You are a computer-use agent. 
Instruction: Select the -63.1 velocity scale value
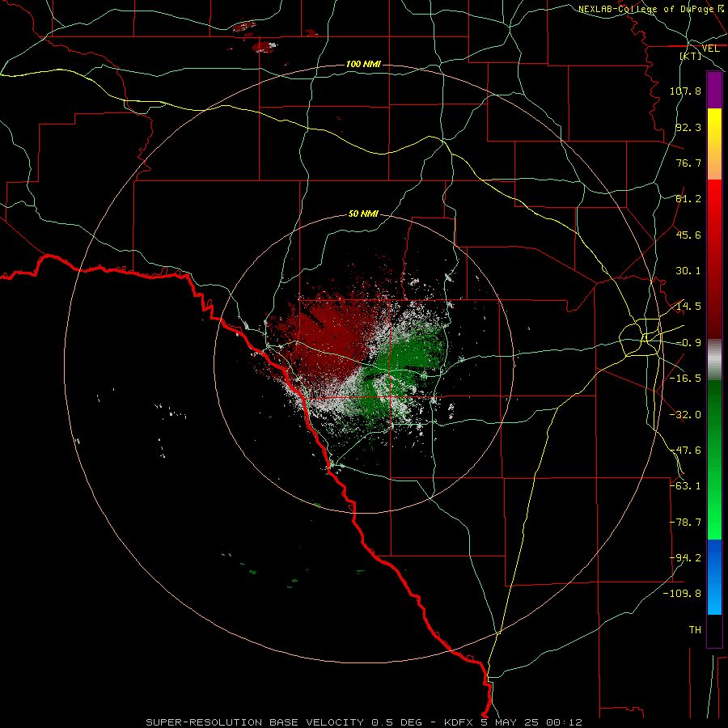tap(685, 485)
